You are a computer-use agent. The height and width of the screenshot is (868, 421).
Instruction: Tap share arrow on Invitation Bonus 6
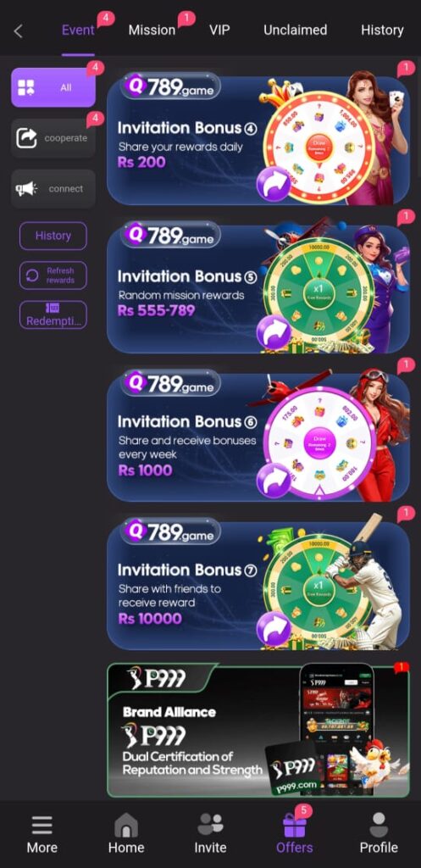pos(274,481)
